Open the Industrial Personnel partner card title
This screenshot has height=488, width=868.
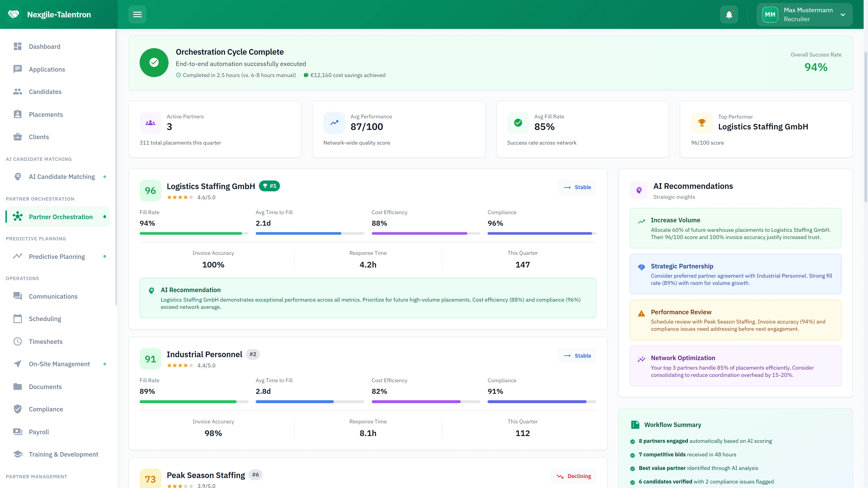click(204, 354)
